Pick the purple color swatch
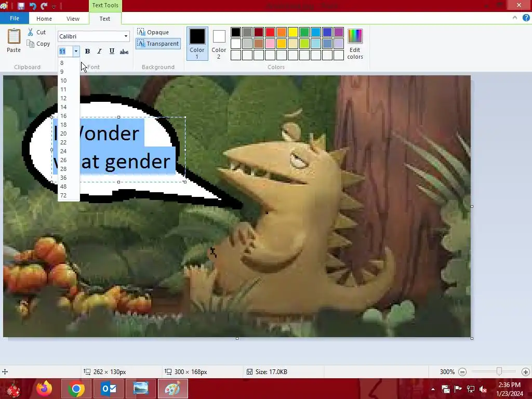 (339, 32)
